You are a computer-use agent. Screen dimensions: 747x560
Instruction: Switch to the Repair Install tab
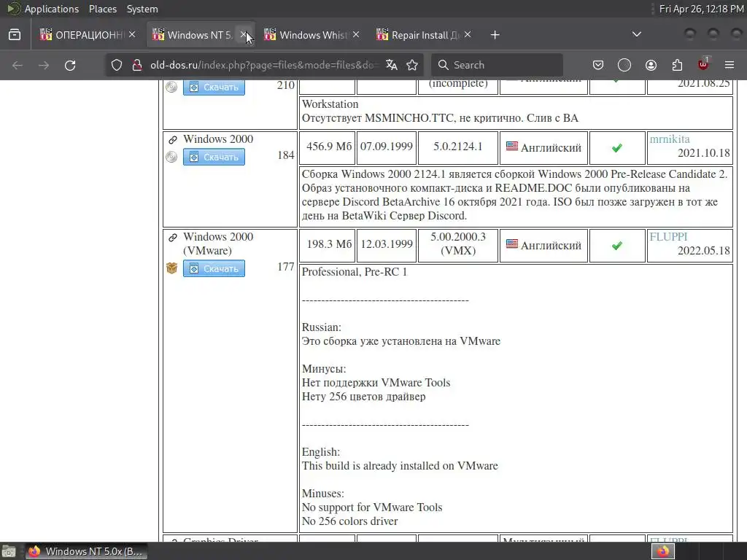pyautogui.click(x=418, y=35)
